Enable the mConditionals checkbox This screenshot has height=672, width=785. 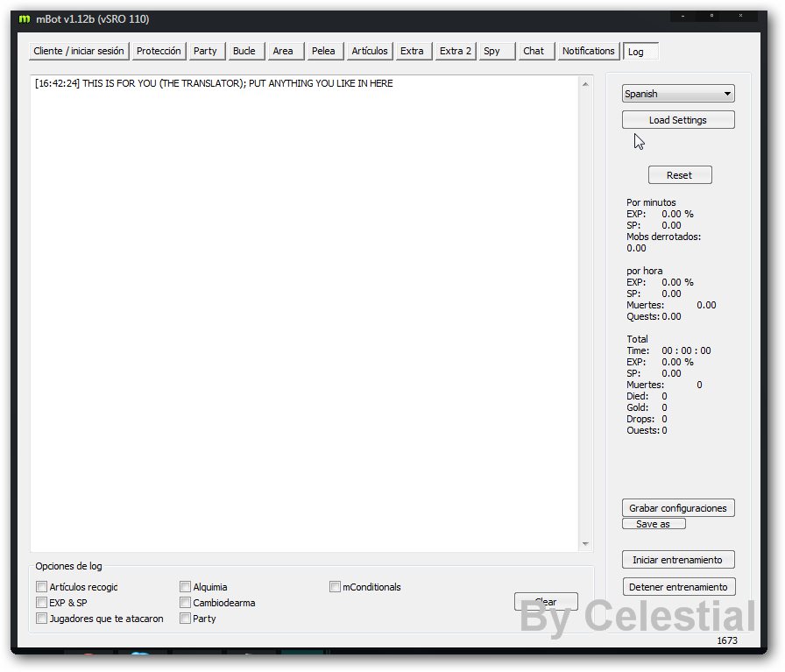pyautogui.click(x=335, y=587)
